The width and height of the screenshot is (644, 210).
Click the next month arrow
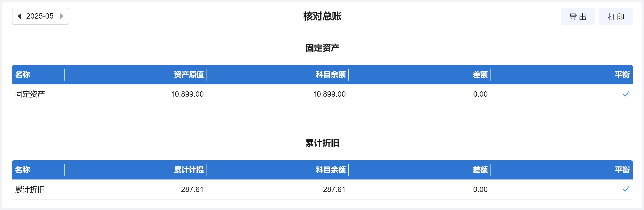(x=62, y=16)
